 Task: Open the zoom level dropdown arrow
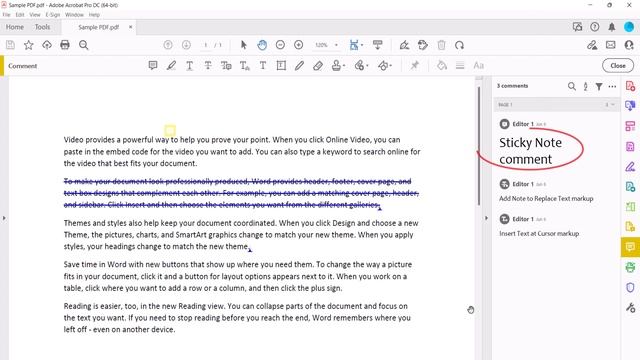pyautogui.click(x=336, y=45)
